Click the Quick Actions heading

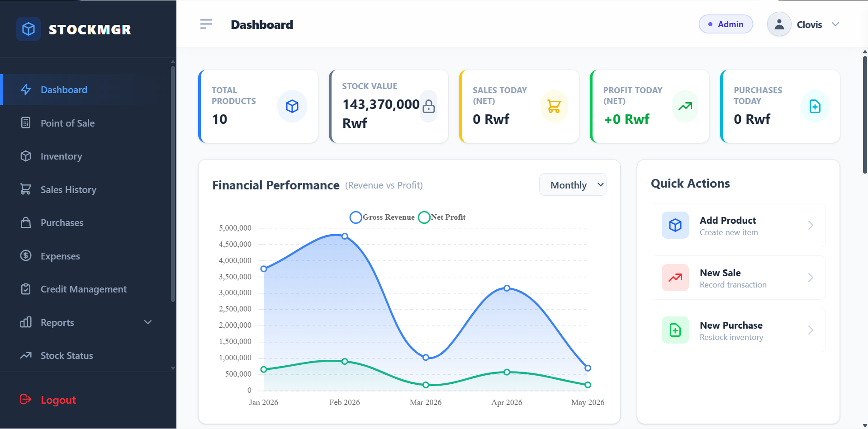click(690, 184)
